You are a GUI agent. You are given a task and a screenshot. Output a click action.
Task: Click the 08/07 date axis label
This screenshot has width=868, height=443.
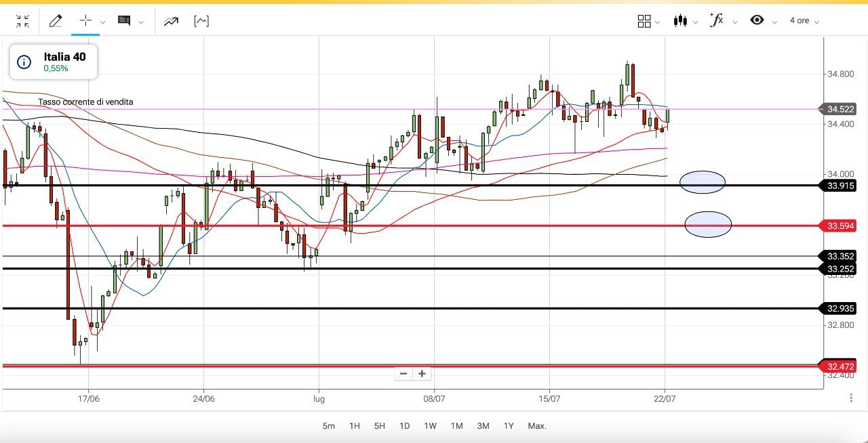point(434,399)
